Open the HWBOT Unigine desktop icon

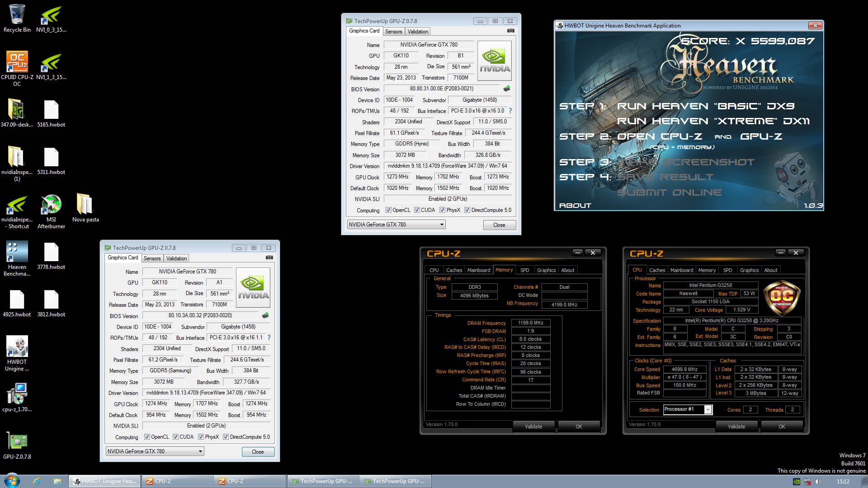click(17, 353)
